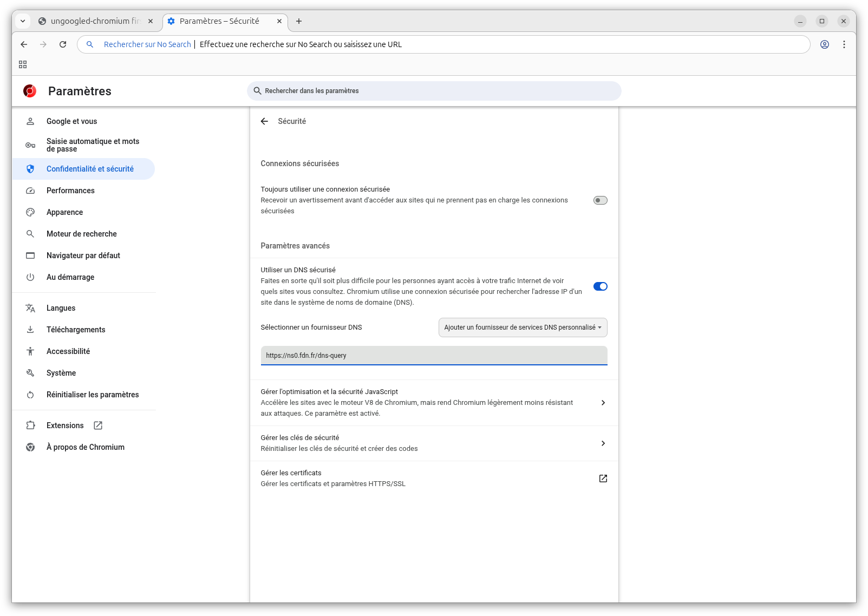Click À propos de Chromium link
The image size is (868, 616).
coord(86,447)
